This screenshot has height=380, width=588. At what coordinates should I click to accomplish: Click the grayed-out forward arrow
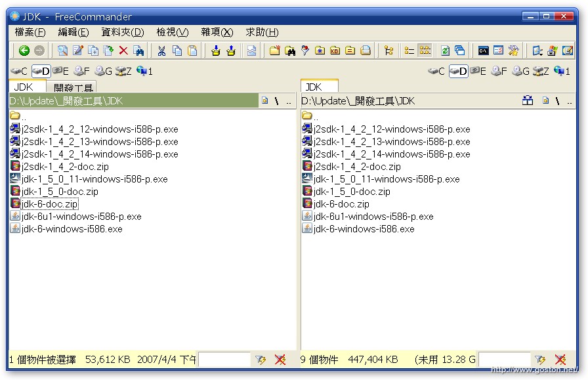click(x=39, y=51)
